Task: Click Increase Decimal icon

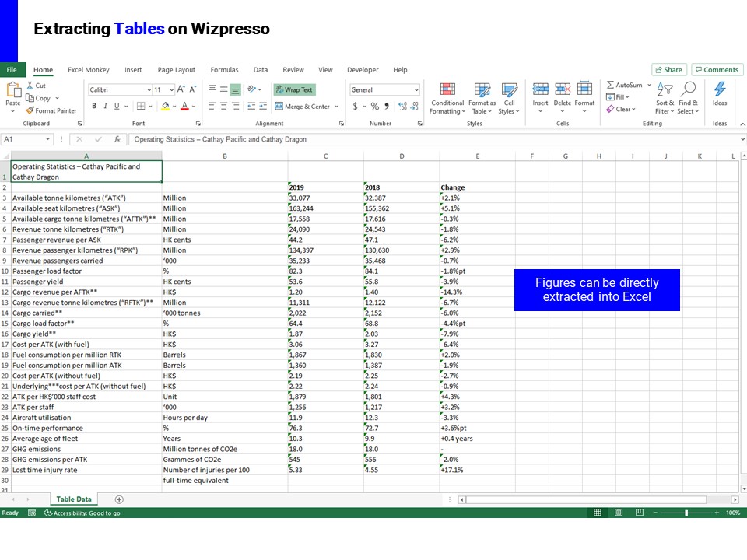Action: pos(402,107)
